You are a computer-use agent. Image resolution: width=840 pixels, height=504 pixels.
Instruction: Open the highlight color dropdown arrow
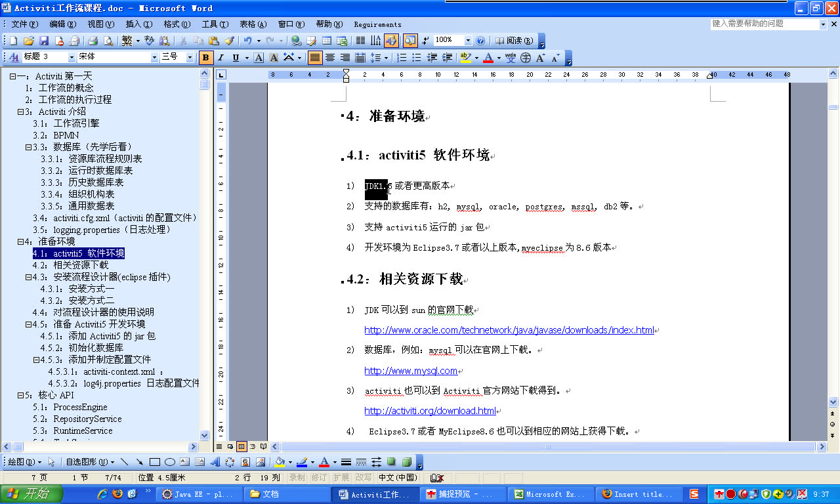point(477,58)
